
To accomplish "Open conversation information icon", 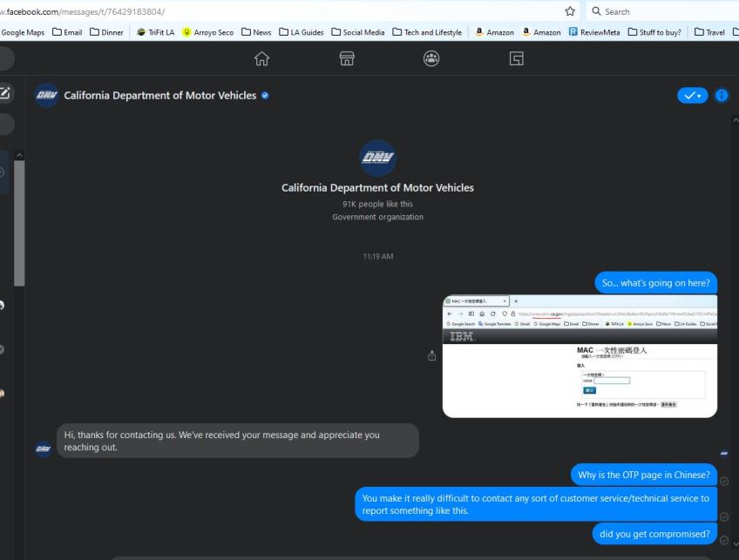I will (721, 95).
